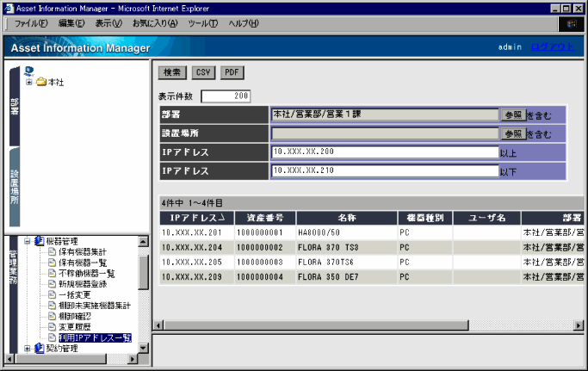The image size is (588, 371).
Task: Expand the 本社 tree node
Action: 29,82
